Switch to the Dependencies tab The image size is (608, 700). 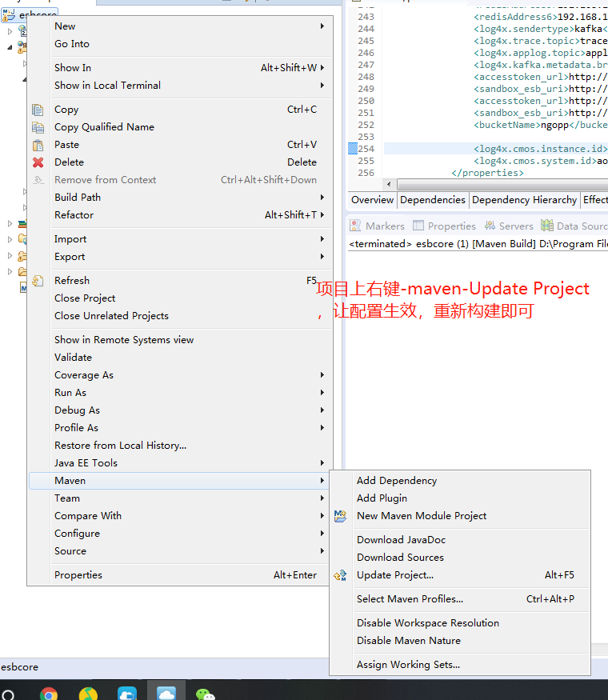tap(433, 200)
